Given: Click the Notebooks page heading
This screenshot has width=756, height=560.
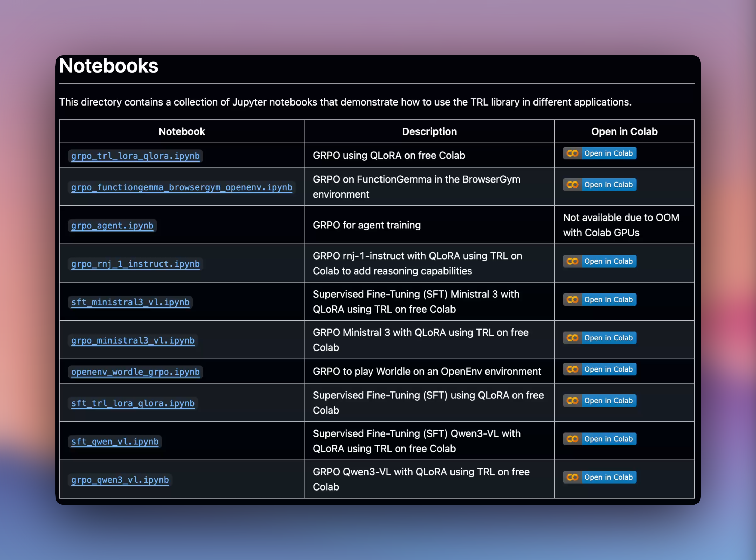Looking at the screenshot, I should coord(108,66).
